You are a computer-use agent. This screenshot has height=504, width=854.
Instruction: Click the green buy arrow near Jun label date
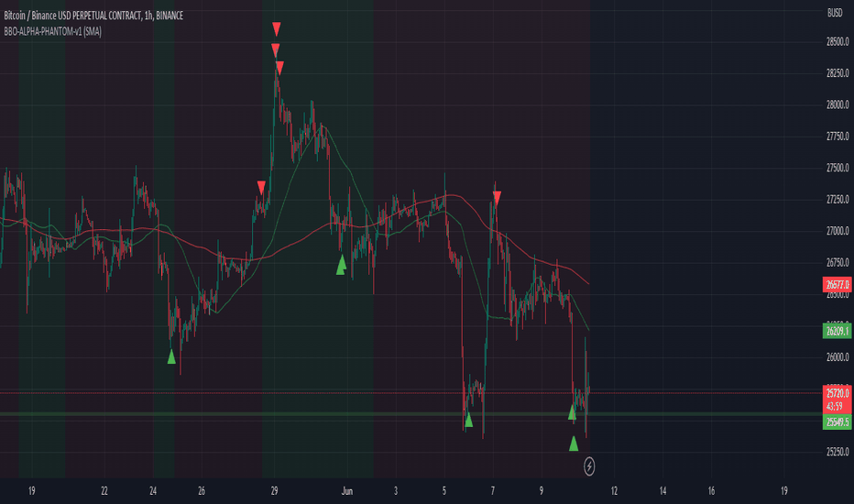pyautogui.click(x=341, y=265)
